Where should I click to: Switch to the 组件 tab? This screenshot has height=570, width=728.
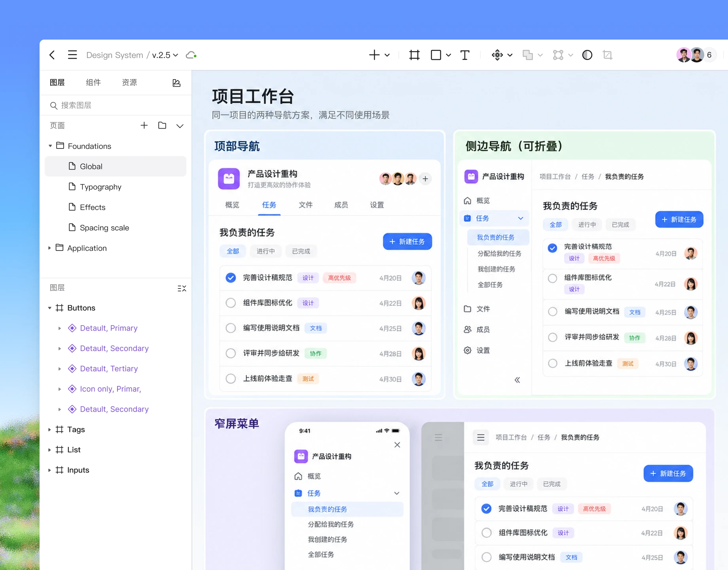click(x=93, y=82)
